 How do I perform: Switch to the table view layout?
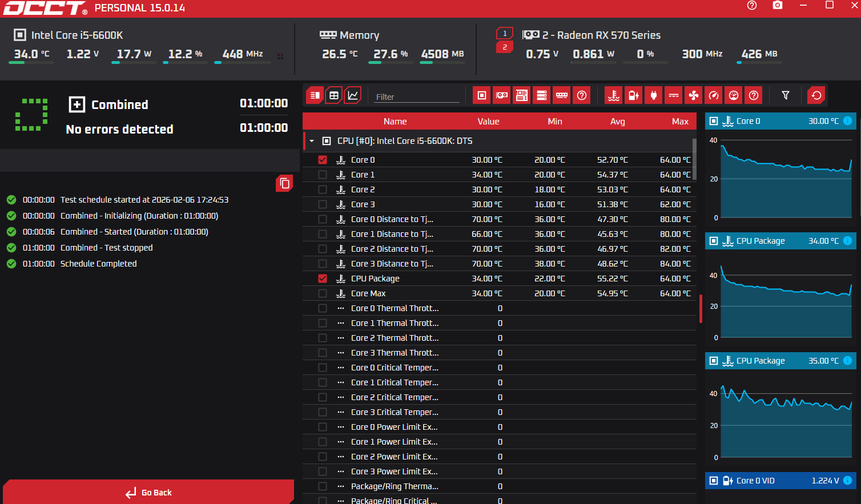click(334, 95)
